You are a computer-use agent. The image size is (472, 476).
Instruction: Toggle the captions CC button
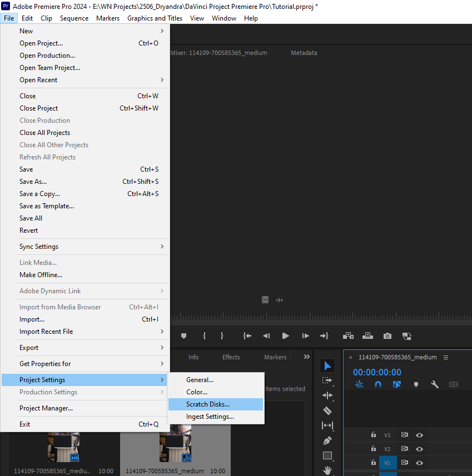point(454,384)
